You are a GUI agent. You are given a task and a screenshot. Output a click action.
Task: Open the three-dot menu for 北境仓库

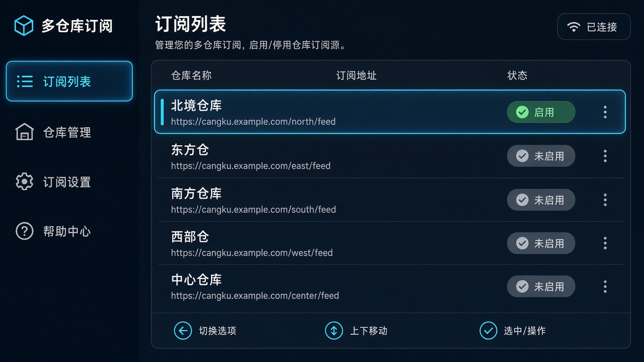coord(605,112)
